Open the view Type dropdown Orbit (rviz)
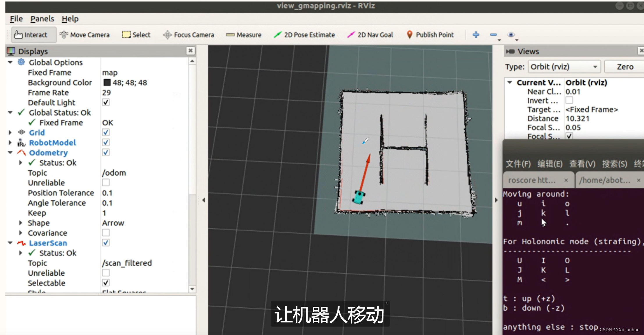The image size is (644, 335). point(564,67)
